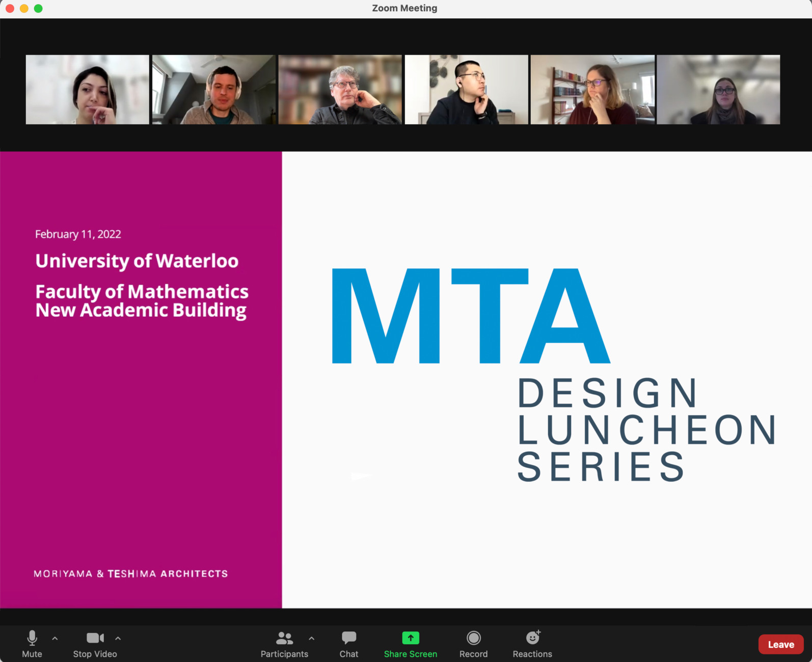Image resolution: width=812 pixels, height=662 pixels.
Task: Start recording with the Record button
Action: [x=473, y=643]
